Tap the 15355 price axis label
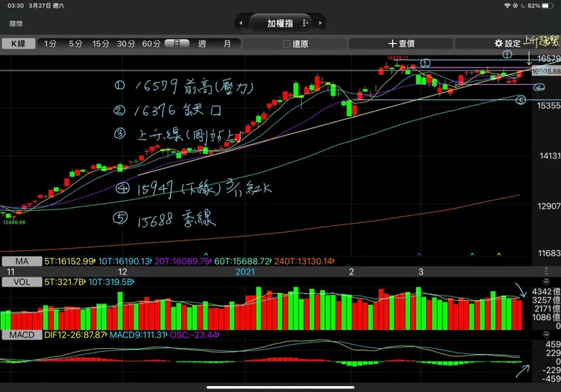The width and height of the screenshot is (561, 392). 548,105
